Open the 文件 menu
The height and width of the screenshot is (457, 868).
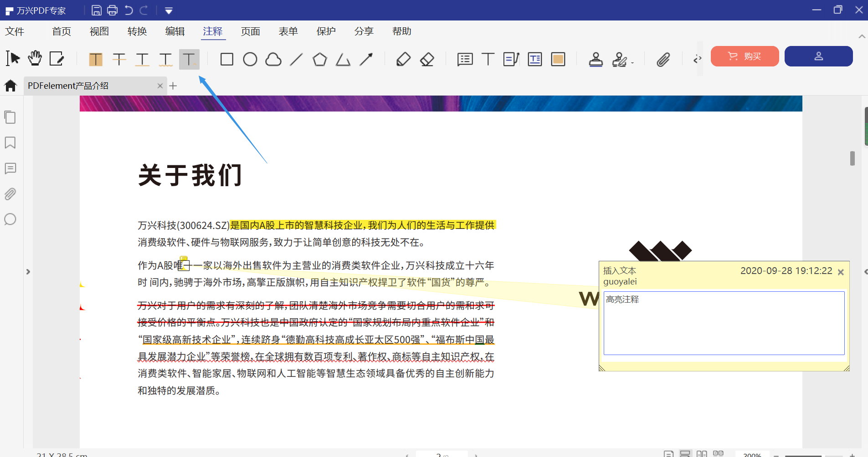point(15,31)
